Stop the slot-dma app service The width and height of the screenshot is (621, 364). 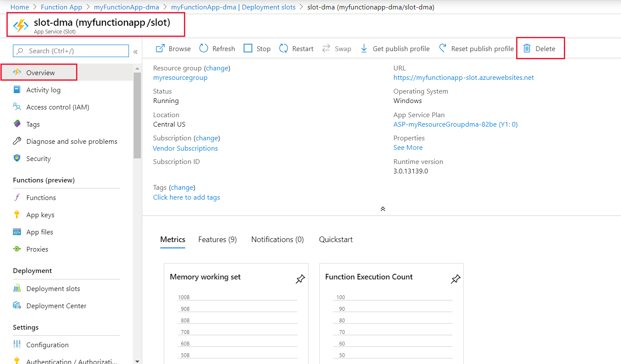click(257, 48)
